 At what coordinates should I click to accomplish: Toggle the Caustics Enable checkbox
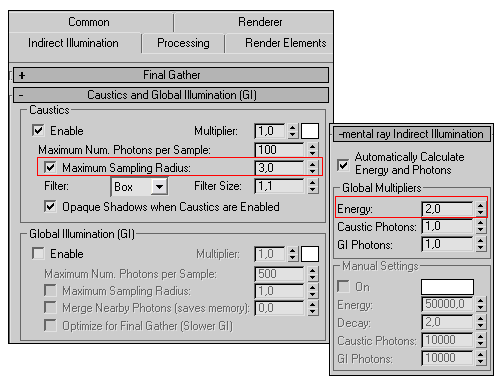[38, 130]
